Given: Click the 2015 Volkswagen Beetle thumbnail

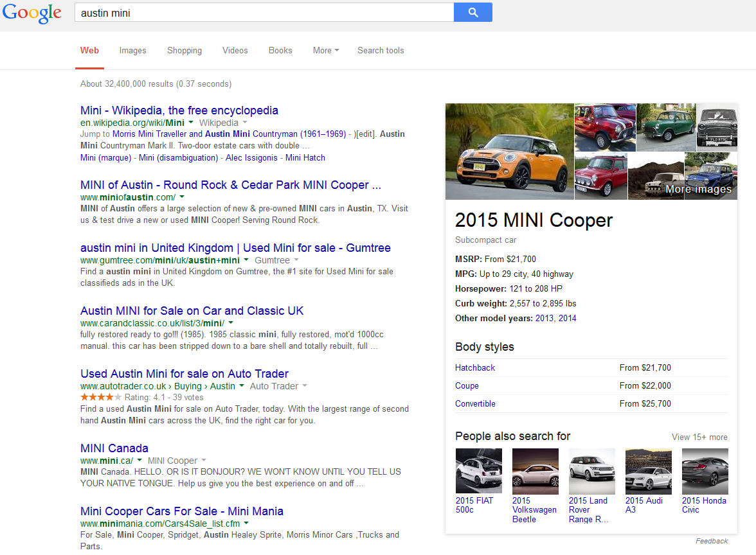Looking at the screenshot, I should (x=535, y=471).
